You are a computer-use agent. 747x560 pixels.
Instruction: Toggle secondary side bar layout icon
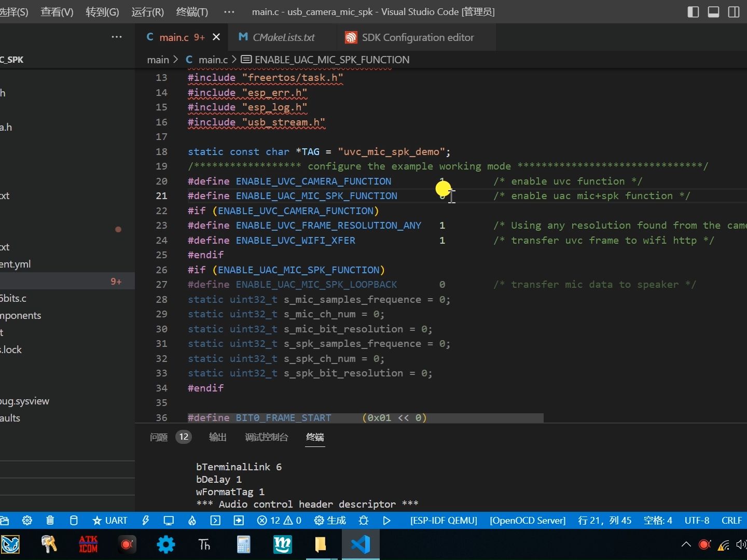click(734, 11)
